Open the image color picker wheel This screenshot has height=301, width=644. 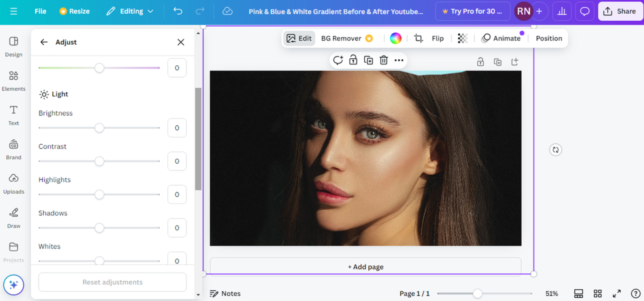(396, 38)
